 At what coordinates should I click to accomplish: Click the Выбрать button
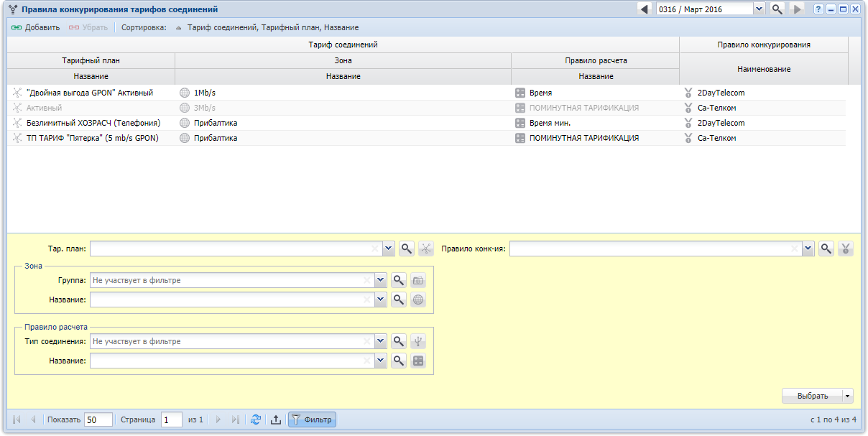point(813,396)
